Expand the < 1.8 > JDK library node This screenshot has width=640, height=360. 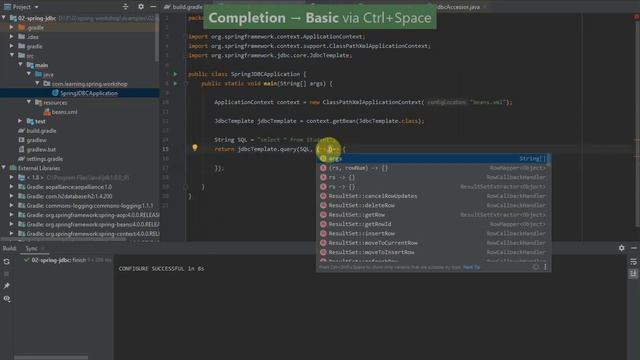click(12, 177)
